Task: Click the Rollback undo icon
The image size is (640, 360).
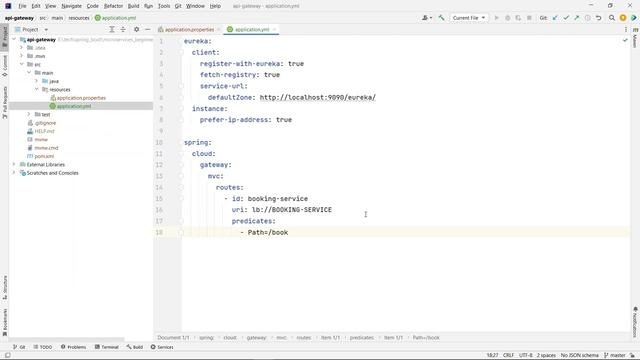Action: tap(598, 18)
